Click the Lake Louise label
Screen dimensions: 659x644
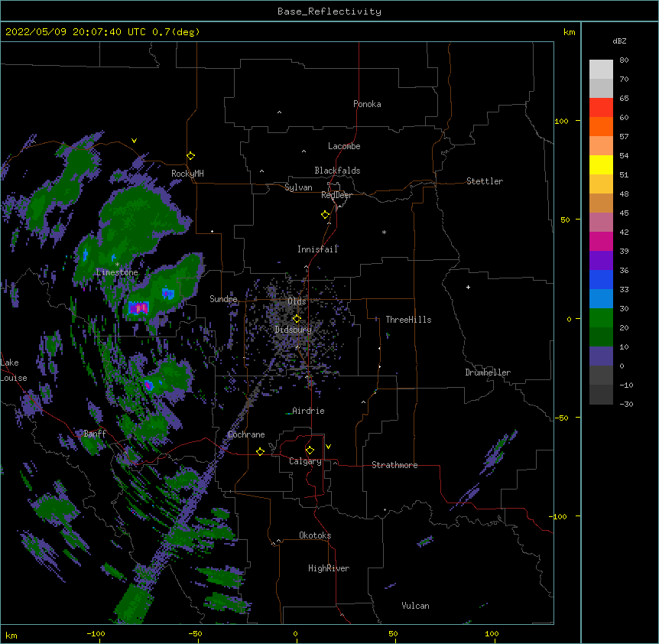pos(14,370)
